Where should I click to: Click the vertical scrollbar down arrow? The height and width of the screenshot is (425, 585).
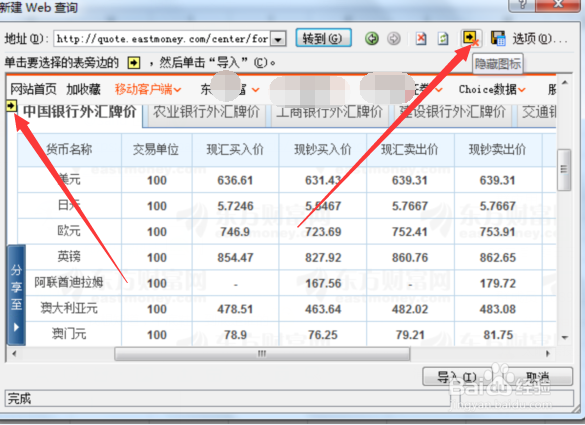[564, 338]
